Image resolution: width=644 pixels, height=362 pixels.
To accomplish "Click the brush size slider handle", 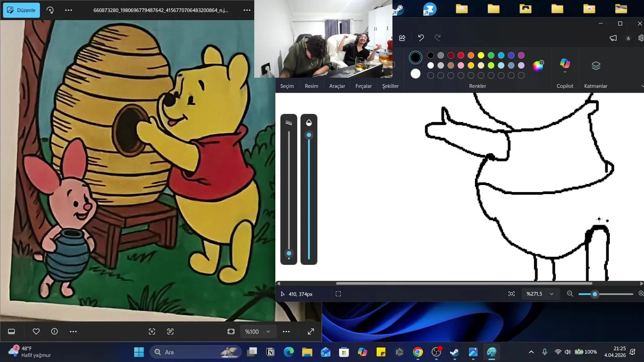I will (289, 254).
